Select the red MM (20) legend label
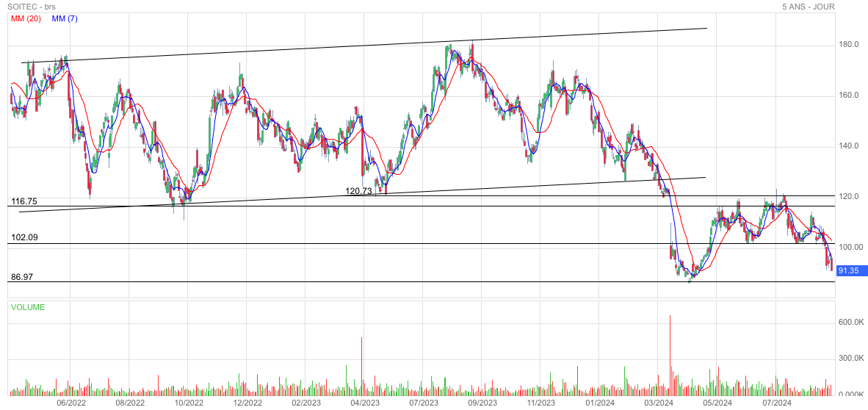Viewport: 868px width, 410px height. (x=26, y=18)
